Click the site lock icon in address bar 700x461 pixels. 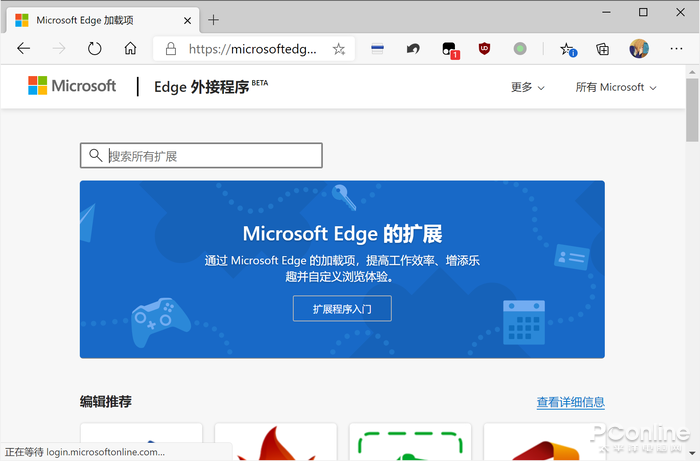pos(170,49)
